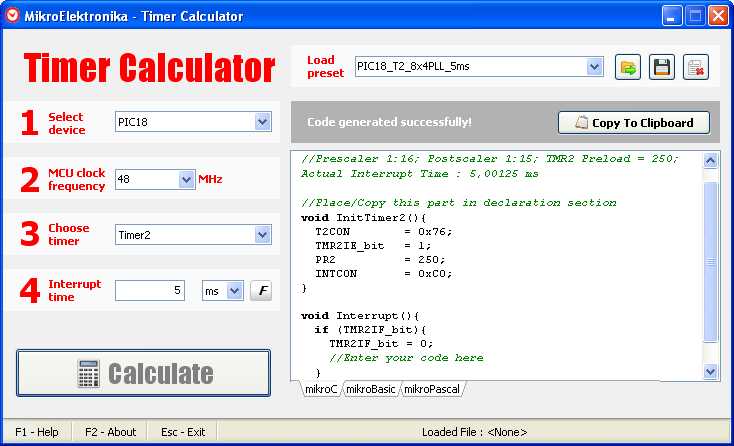Click the calculator icon on the Calculate button
This screenshot has width=734, height=446.
[88, 373]
